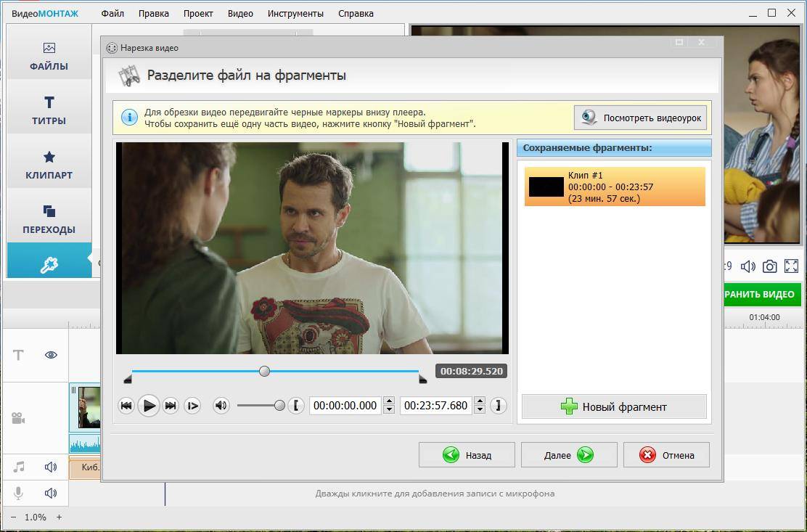Screen dimensions: 807x532
Task: Open the Видео menu
Action: click(240, 13)
